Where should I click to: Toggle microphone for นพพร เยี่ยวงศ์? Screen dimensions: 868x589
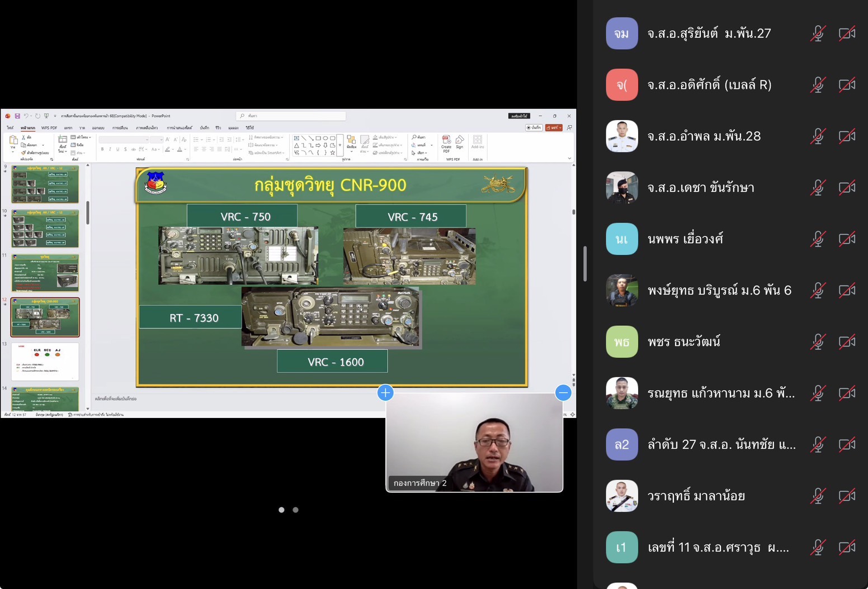click(818, 239)
